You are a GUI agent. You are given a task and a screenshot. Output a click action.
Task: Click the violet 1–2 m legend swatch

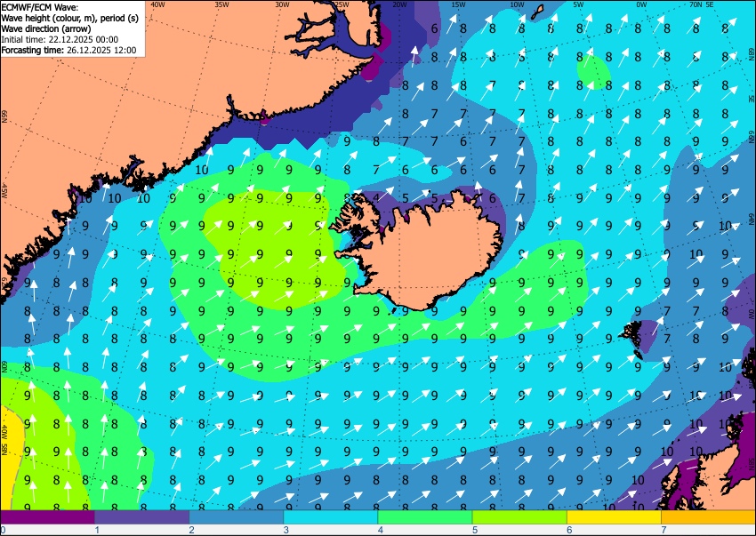(x=141, y=517)
